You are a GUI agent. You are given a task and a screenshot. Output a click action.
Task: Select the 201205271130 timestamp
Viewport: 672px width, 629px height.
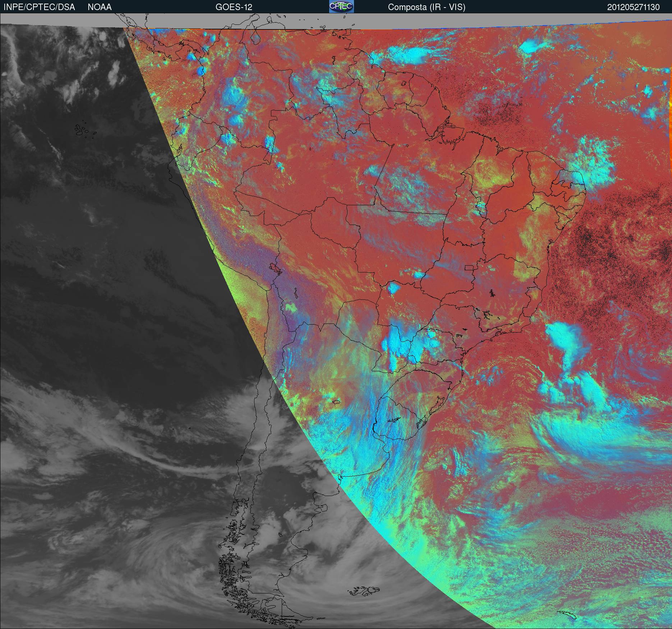click(x=634, y=7)
